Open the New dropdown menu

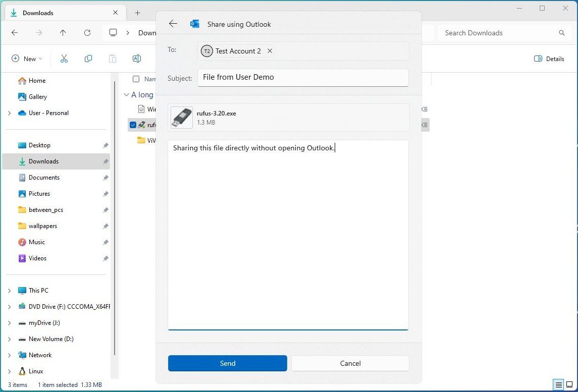(x=26, y=59)
